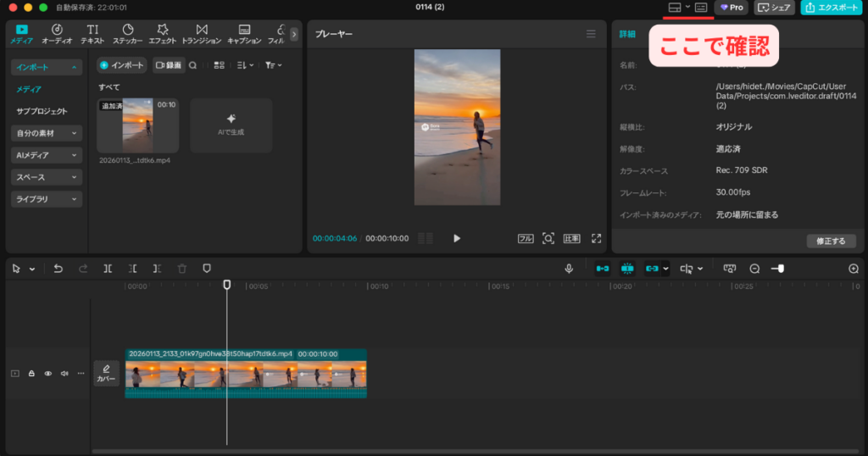Open the player fullscreen expand icon
This screenshot has width=868, height=456.
596,238
